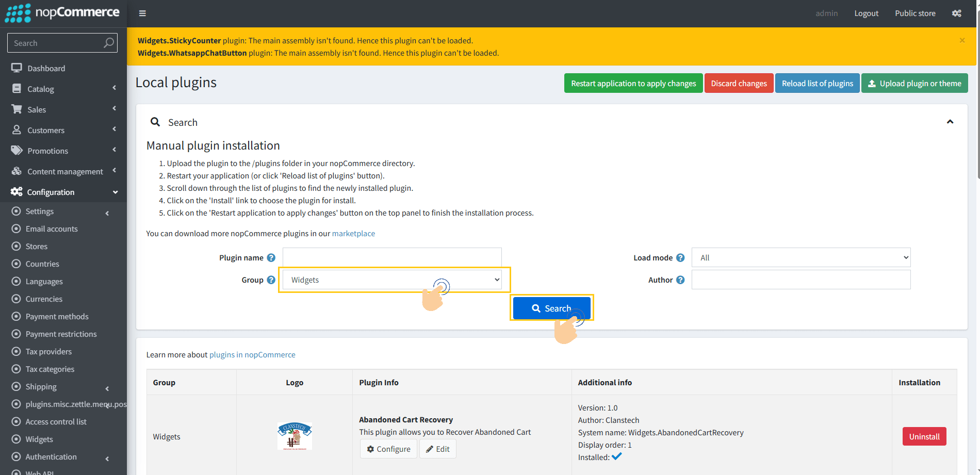Open the Load mode dropdown

click(x=801, y=258)
